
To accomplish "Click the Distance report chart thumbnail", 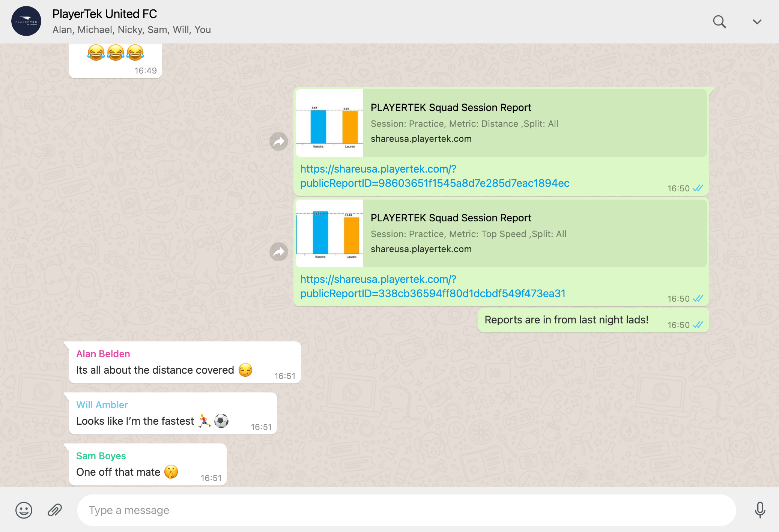I will click(329, 123).
